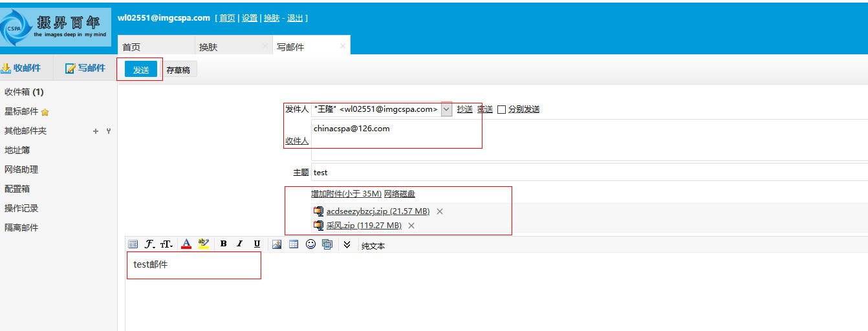Image resolution: width=868 pixels, height=331 pixels.
Task: Click the Bold formatting icon
Action: click(223, 244)
